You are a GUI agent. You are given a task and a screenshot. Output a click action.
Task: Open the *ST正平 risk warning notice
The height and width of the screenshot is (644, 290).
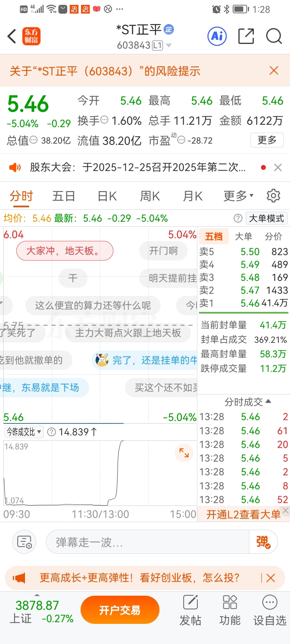pos(105,71)
